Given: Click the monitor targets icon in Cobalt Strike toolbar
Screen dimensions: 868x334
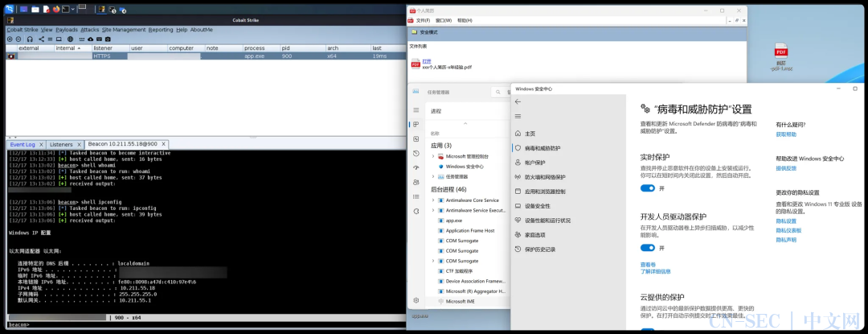Looking at the screenshot, I should pyautogui.click(x=59, y=39).
